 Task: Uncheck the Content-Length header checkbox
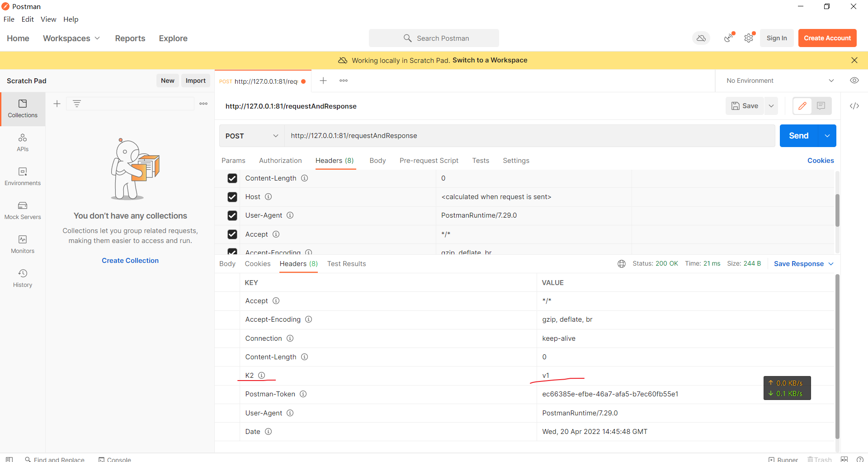tap(232, 178)
